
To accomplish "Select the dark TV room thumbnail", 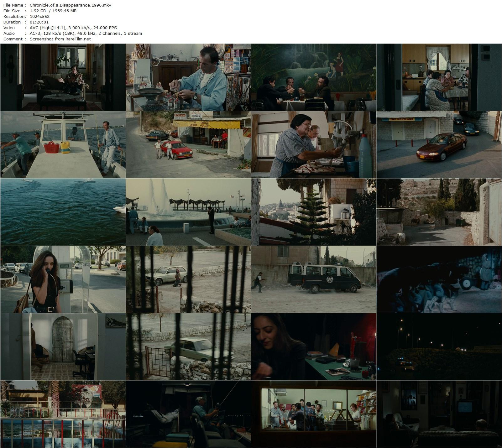I will point(439,414).
